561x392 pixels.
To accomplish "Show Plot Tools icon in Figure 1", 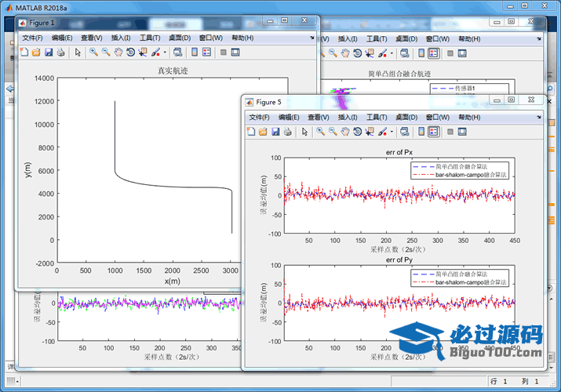I will pos(235,53).
